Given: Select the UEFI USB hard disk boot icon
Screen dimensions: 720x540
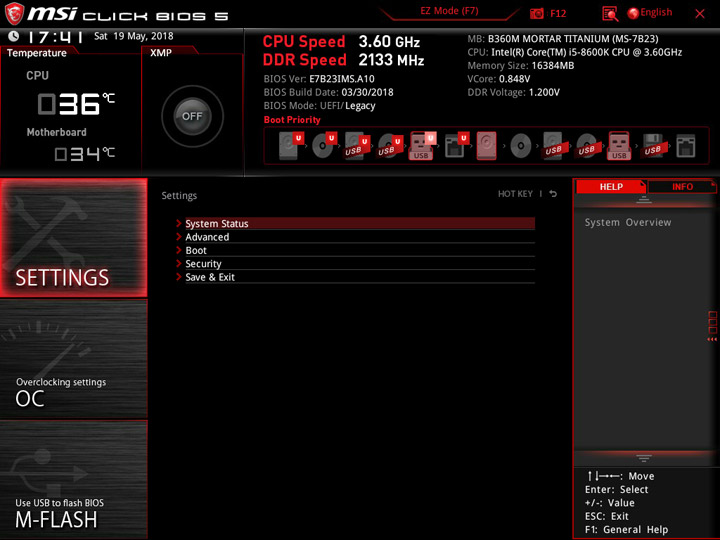Looking at the screenshot, I should tap(356, 146).
